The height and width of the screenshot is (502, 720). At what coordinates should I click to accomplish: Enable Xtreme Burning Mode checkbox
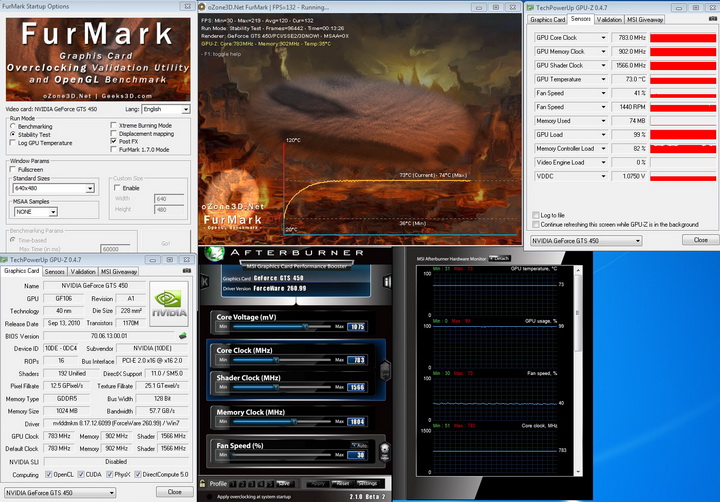111,125
